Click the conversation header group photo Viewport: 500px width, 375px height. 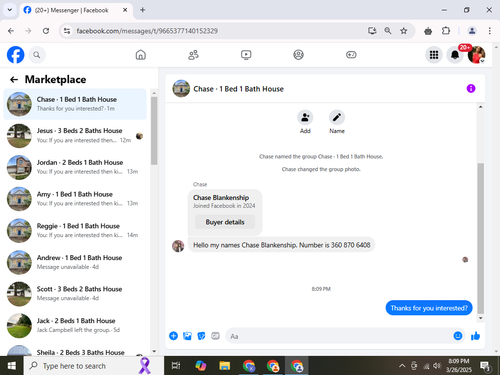coord(181,88)
